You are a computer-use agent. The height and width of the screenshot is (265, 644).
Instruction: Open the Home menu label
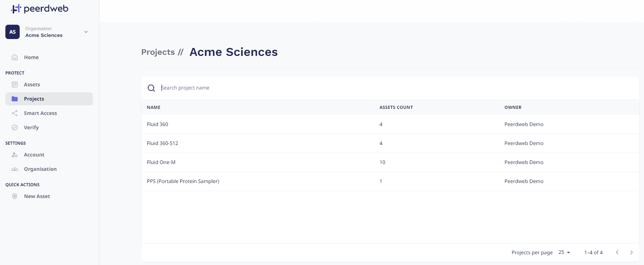31,57
